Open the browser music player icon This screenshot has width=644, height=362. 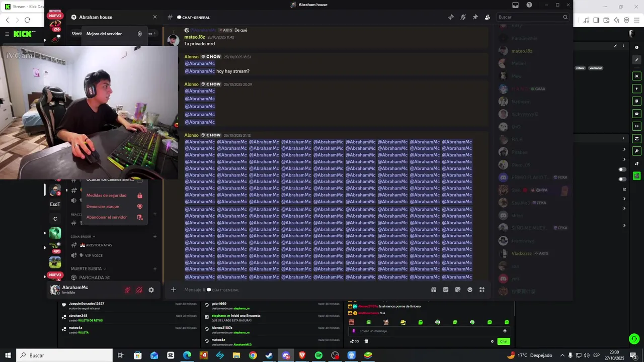point(586,20)
